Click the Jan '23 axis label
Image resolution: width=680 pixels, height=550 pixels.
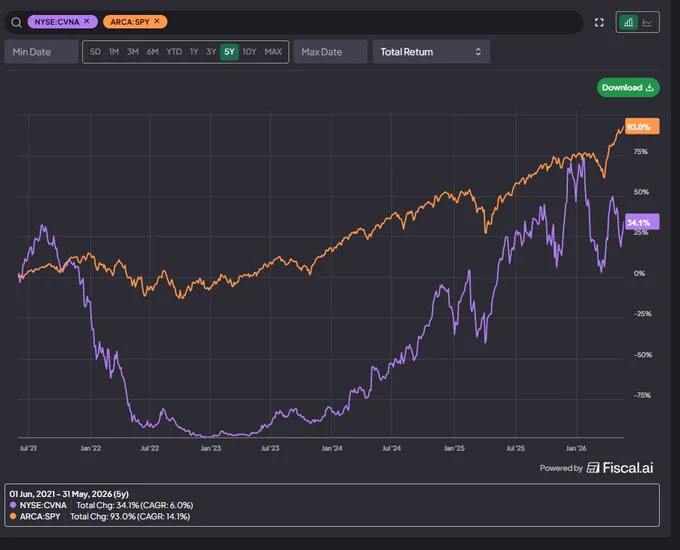[210, 448]
